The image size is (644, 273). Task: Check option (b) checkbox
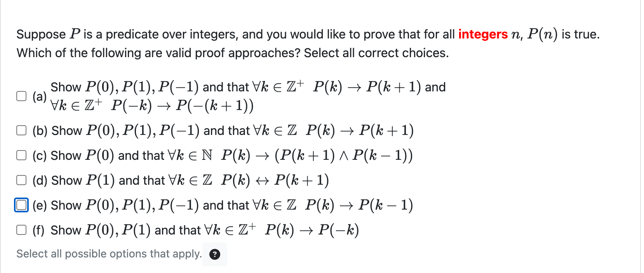tap(21, 130)
